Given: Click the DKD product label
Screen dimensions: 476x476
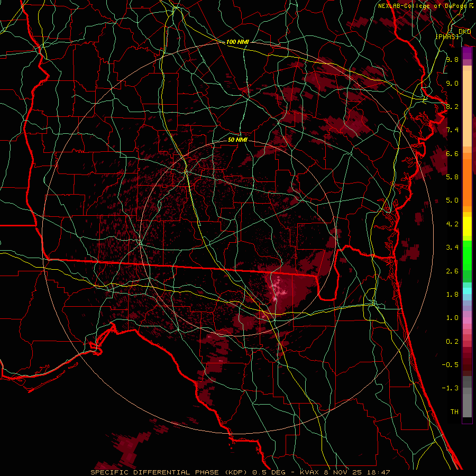Looking at the screenshot, I should pos(465,32).
